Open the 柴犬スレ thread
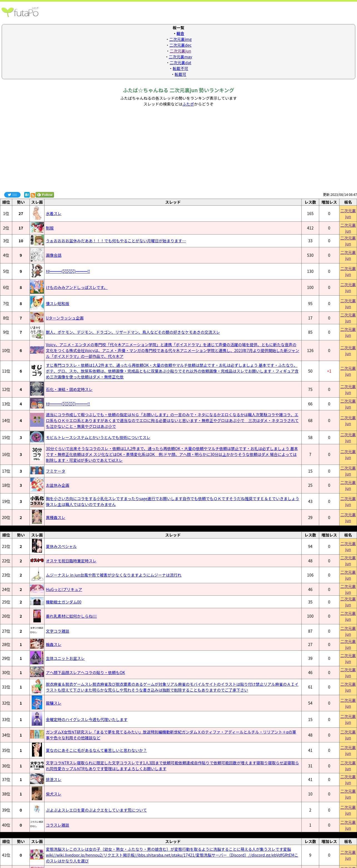357x868 pixels. (54, 794)
